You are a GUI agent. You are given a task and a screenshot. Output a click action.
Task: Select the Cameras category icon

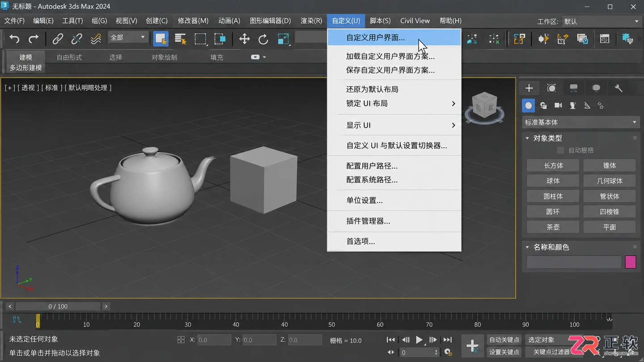558,105
